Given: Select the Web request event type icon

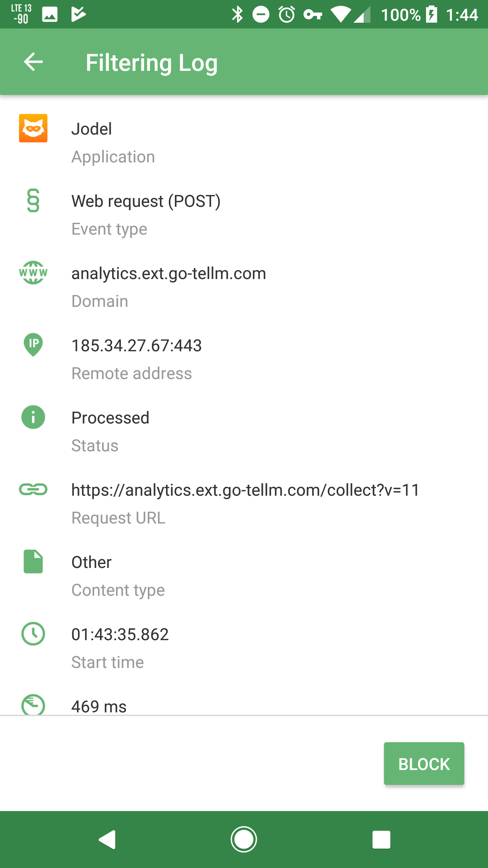Looking at the screenshot, I should pos(33,201).
